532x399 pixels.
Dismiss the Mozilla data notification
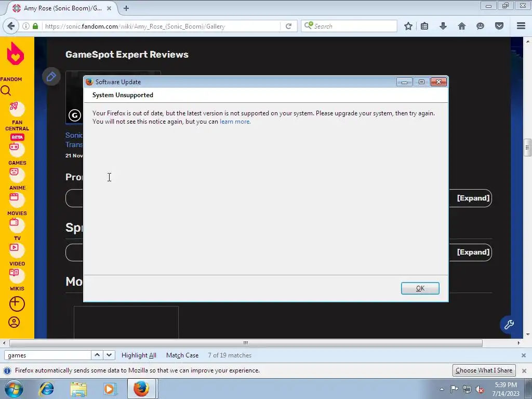[524, 370]
